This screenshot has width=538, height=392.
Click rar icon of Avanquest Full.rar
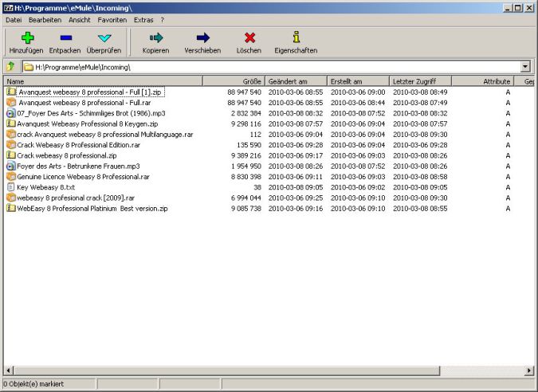coord(11,103)
